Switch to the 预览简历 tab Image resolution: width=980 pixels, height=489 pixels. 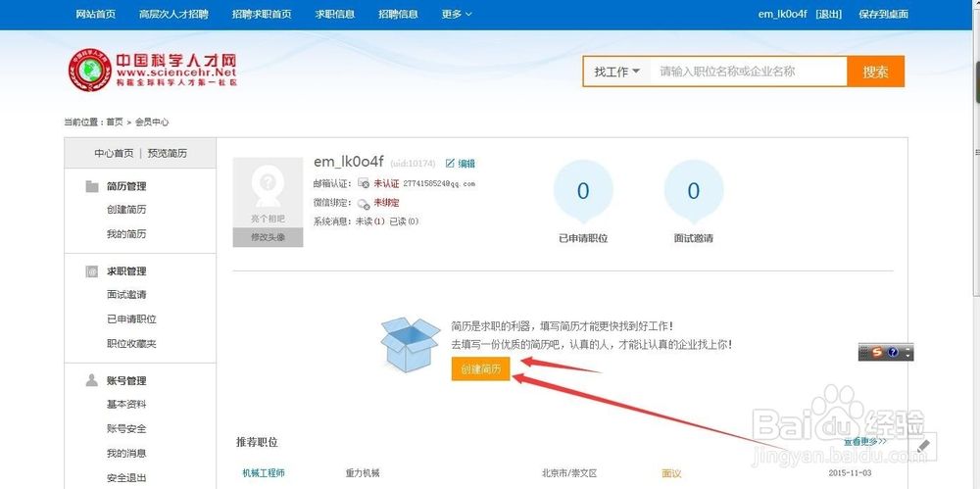click(x=167, y=153)
